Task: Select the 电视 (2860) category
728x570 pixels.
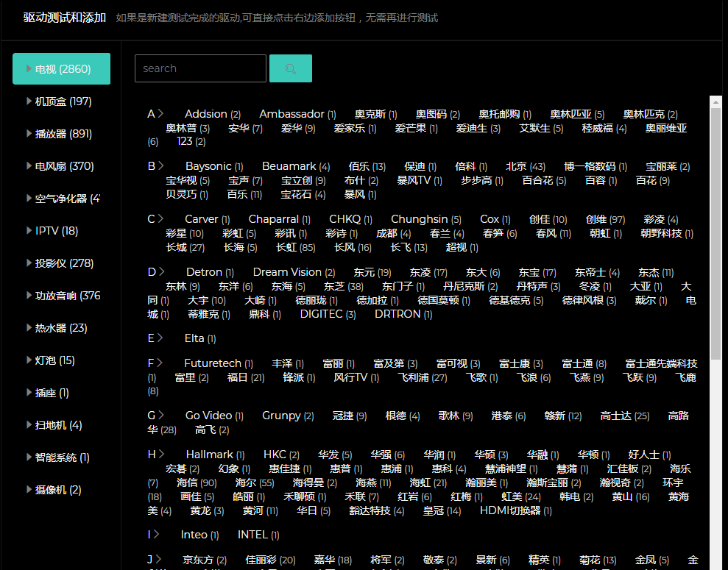Action: [x=61, y=68]
